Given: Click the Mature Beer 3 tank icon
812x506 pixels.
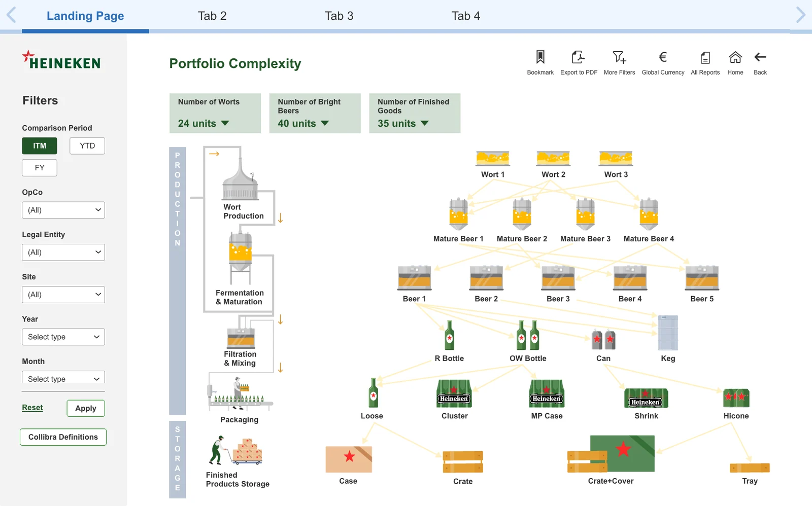Looking at the screenshot, I should 585,213.
